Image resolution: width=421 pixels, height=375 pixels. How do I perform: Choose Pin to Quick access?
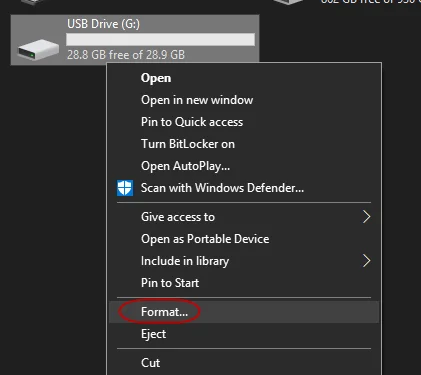click(x=244, y=122)
